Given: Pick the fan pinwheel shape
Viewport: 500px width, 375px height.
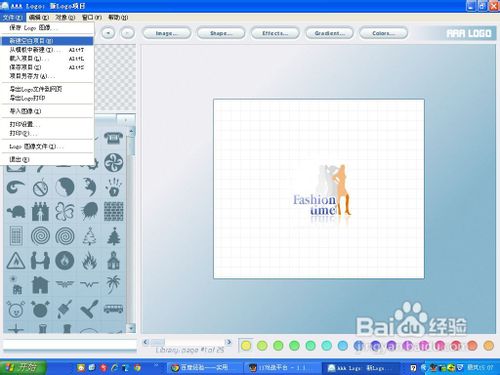Looking at the screenshot, I should 114,162.
